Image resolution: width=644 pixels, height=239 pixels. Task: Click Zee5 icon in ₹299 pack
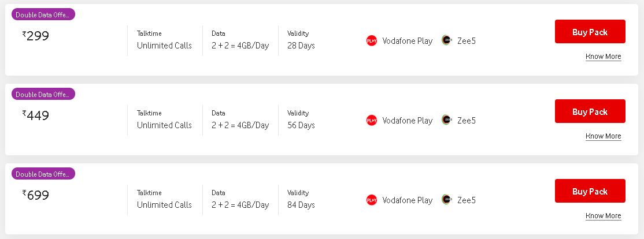pos(446,40)
